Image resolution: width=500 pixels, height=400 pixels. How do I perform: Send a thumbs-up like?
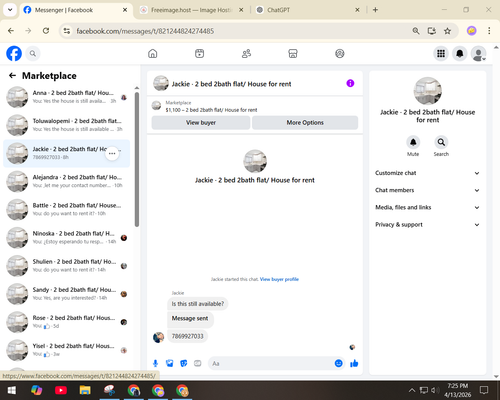click(354, 363)
